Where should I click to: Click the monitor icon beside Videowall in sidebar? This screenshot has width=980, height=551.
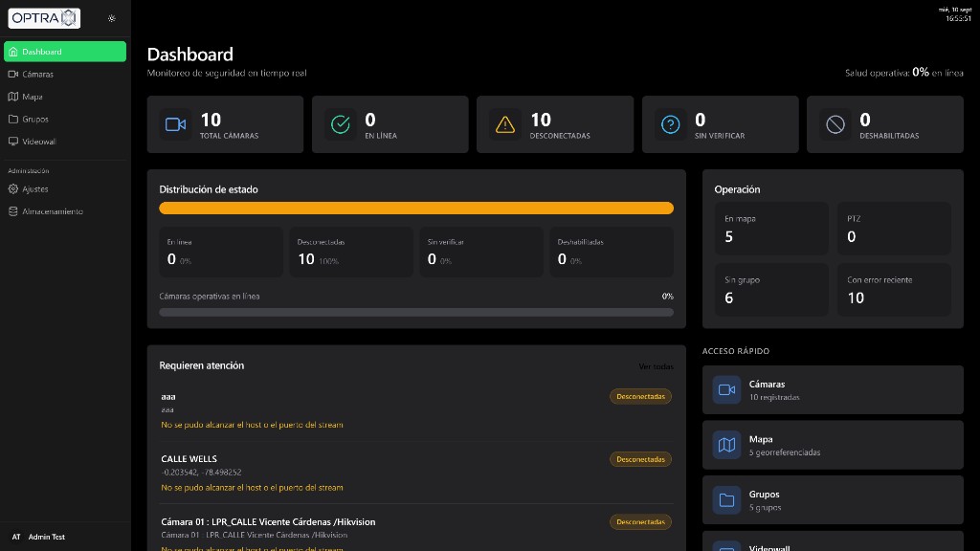[13, 142]
